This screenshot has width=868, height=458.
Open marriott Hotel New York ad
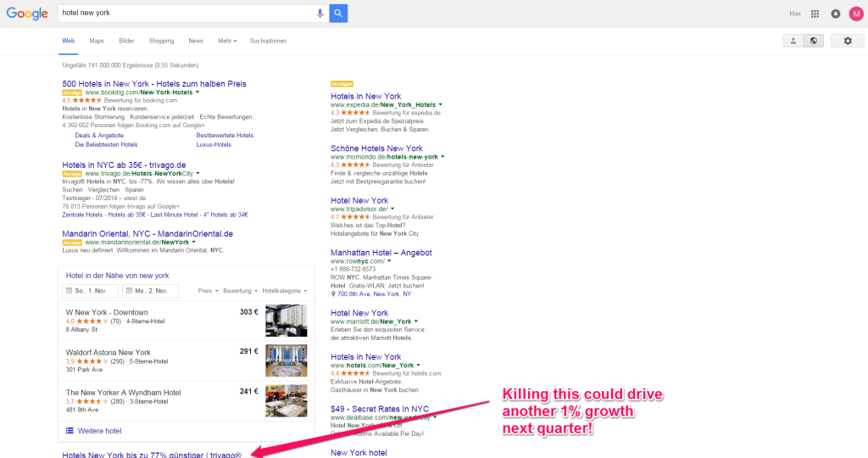coord(359,313)
